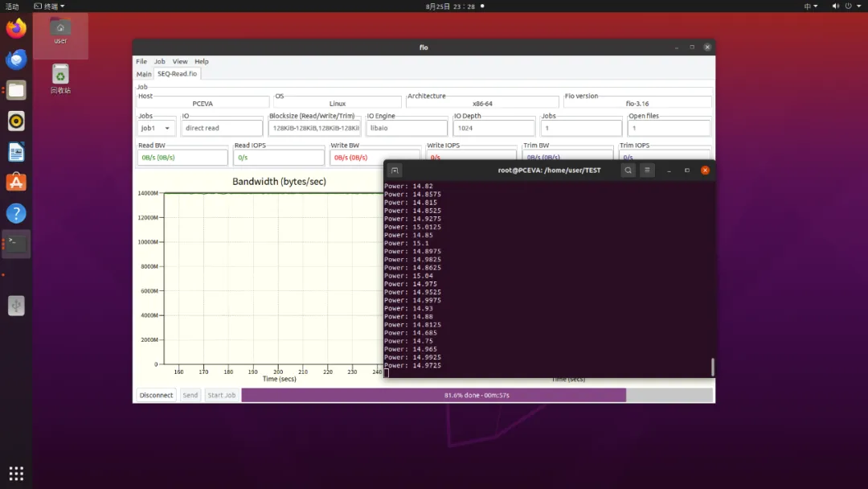
Task: Open the View menu in fio
Action: pyautogui.click(x=180, y=61)
